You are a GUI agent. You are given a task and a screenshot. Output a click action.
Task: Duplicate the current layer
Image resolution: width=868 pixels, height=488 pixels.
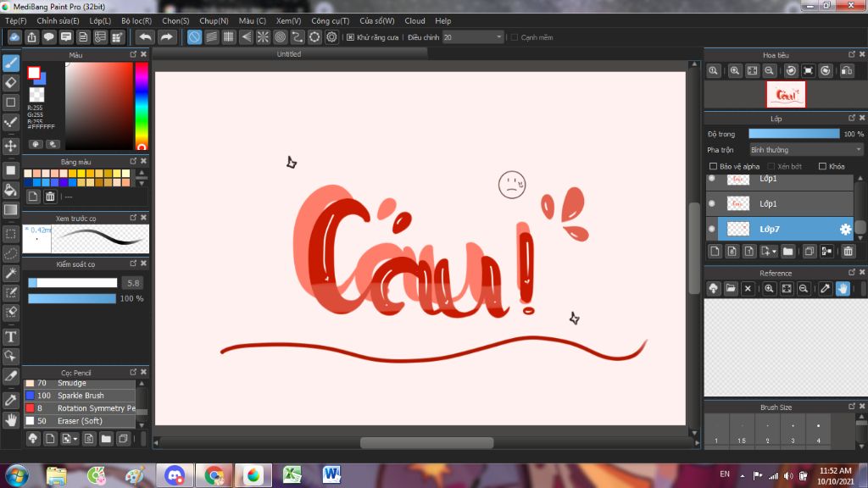[x=809, y=251]
